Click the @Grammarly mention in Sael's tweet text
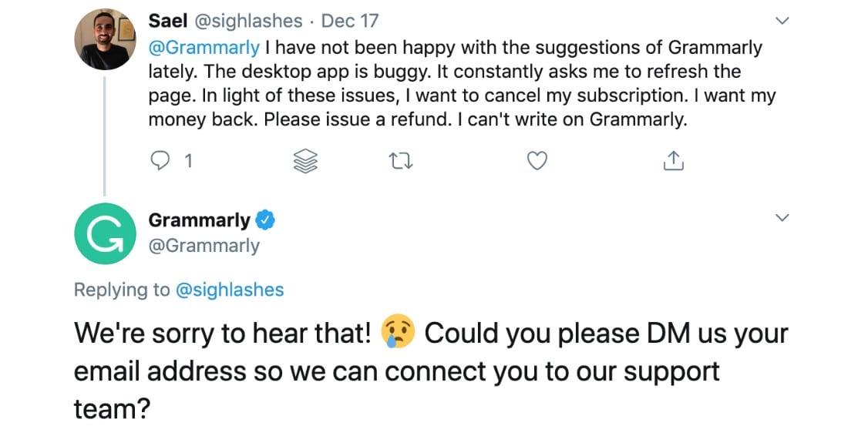The height and width of the screenshot is (436, 868). pos(204,47)
